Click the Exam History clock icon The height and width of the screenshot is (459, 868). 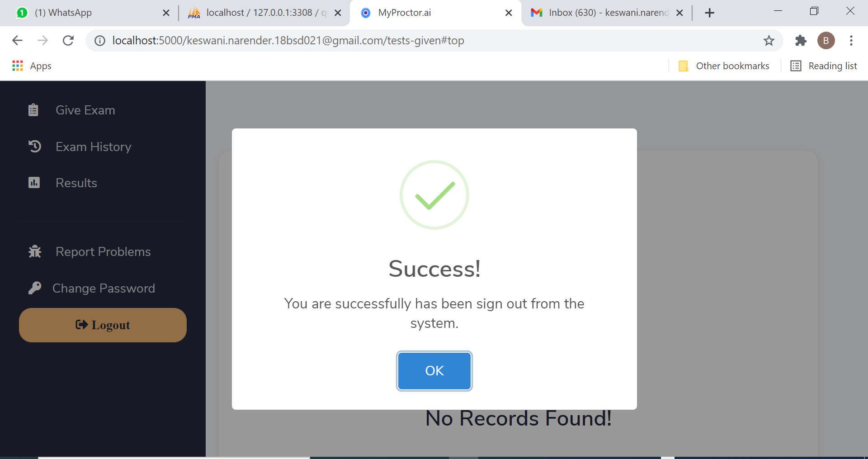pos(35,147)
